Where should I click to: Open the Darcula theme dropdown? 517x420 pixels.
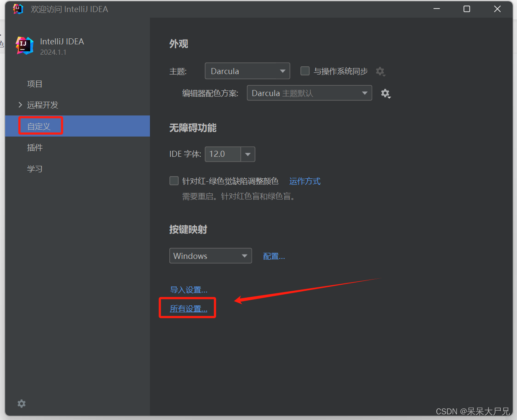pos(247,71)
